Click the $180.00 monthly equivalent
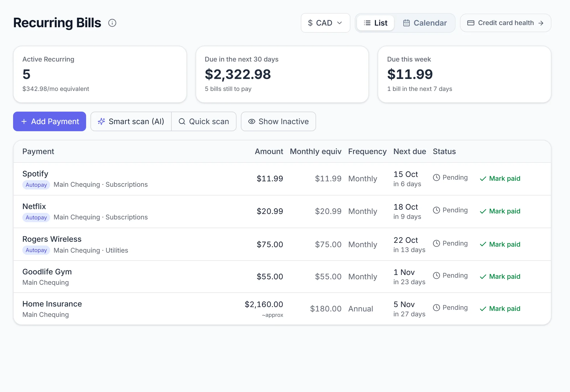Viewport: 570px width, 392px height. point(326,309)
